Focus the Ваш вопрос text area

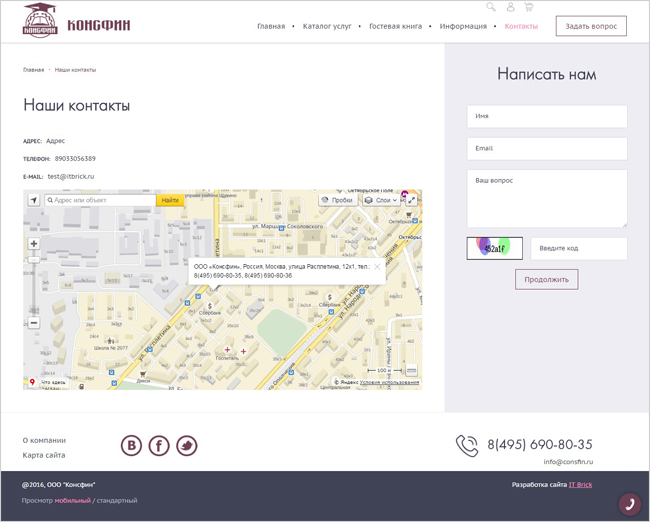tap(547, 199)
